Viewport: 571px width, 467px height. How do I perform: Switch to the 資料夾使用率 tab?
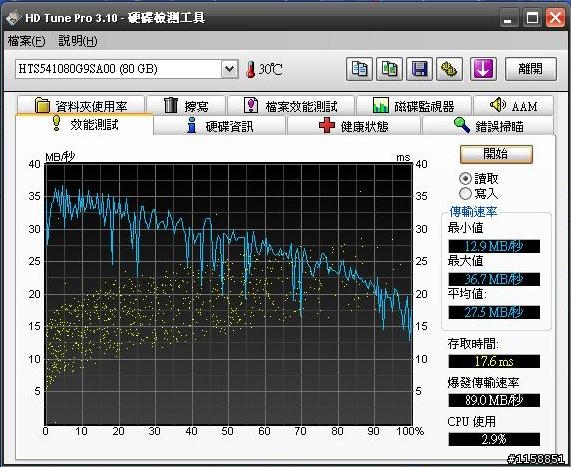point(81,106)
